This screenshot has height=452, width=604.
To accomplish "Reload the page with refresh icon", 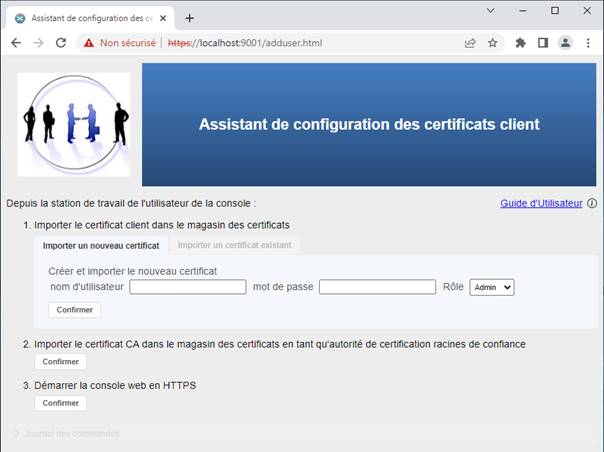I will click(x=61, y=43).
